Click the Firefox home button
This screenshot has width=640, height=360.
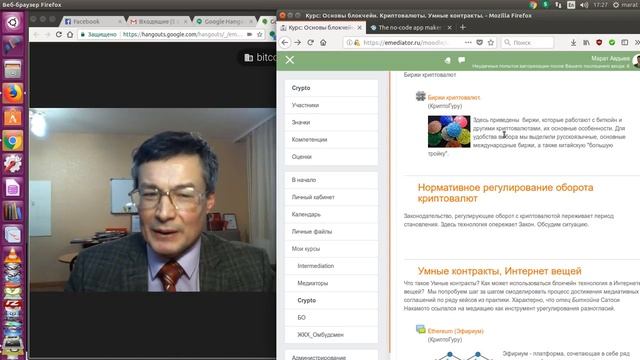click(x=323, y=42)
